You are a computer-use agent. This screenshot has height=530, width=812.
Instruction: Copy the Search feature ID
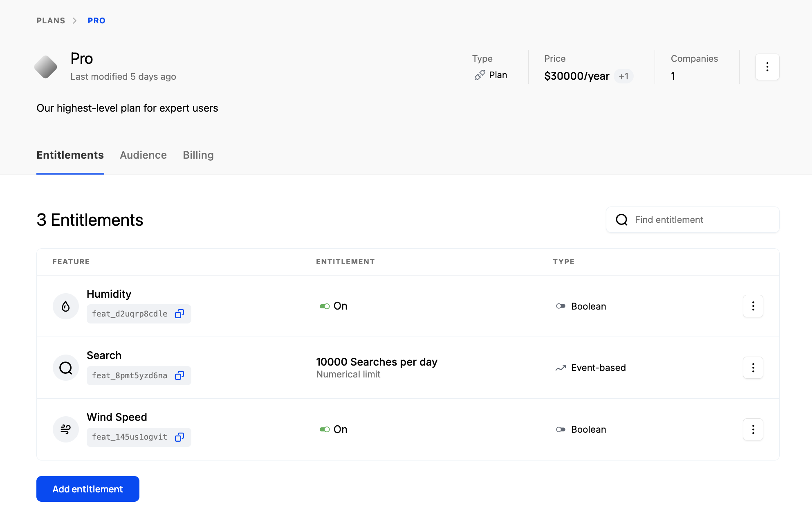[x=179, y=375]
